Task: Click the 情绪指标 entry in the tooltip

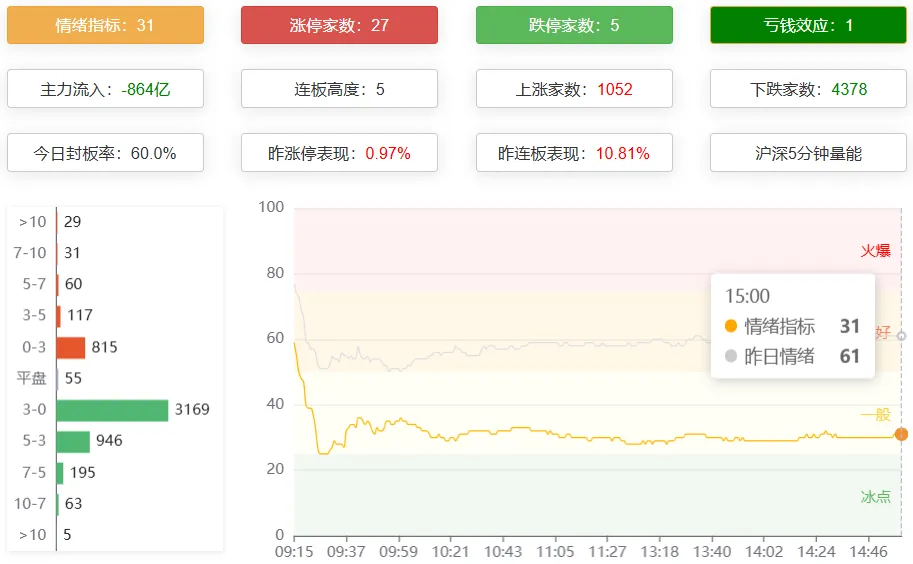Action: (792, 326)
